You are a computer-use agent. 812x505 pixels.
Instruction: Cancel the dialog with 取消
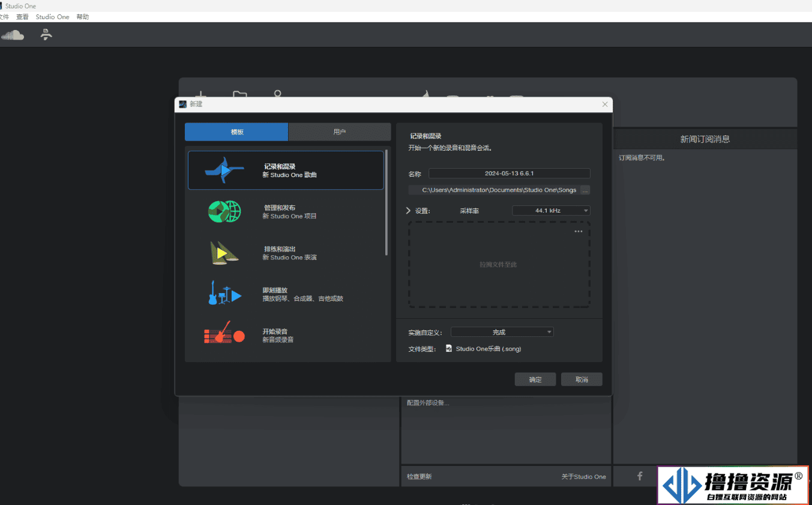(582, 380)
